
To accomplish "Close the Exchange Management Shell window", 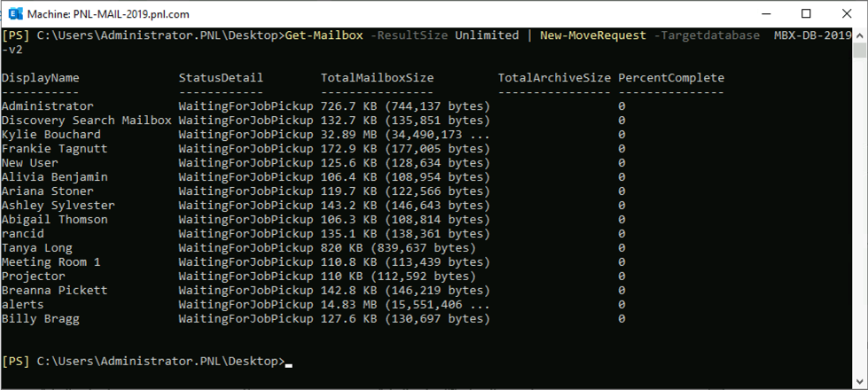I will coord(847,13).
